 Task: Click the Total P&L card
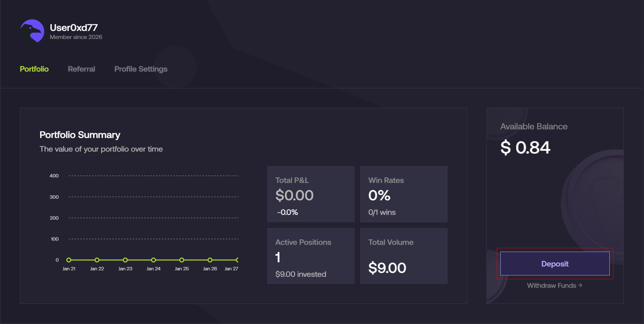311,194
